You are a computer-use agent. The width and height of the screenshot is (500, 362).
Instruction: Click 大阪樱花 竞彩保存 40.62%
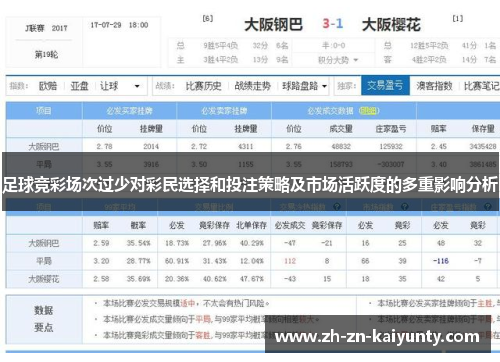coord(214,279)
